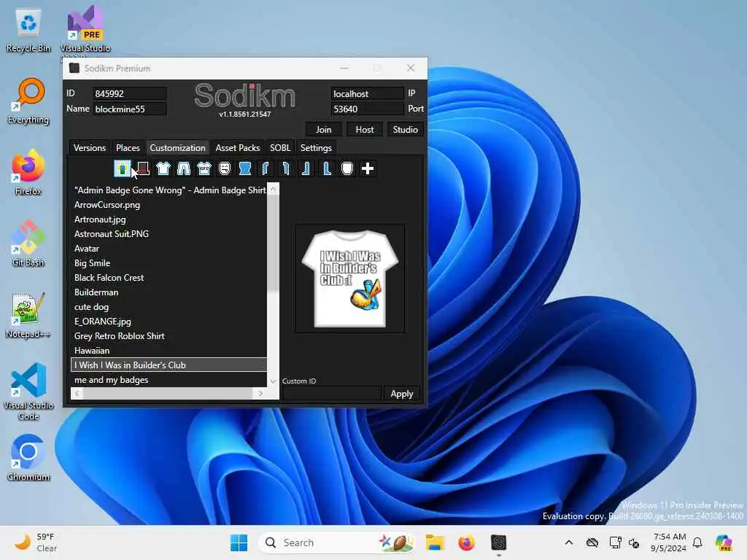Click the Name field with blockmine55
Screen dimensions: 747x560
[x=130, y=109]
